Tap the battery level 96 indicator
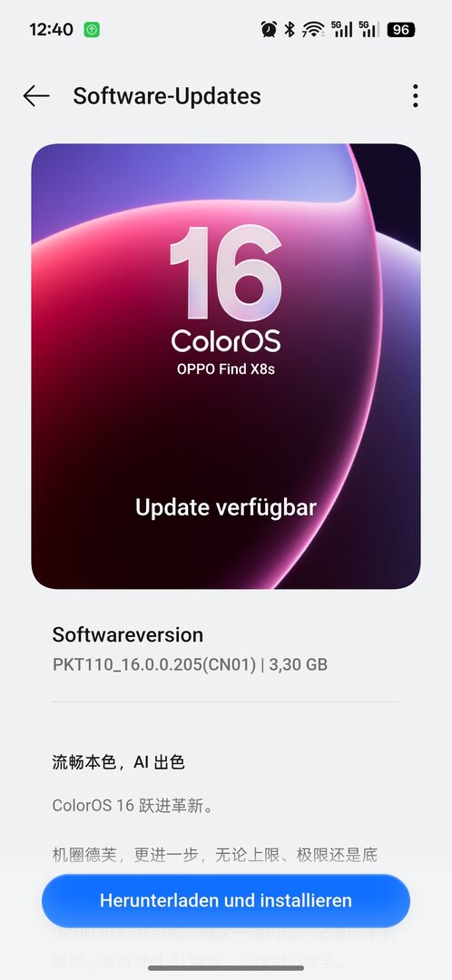The height and width of the screenshot is (980, 452). click(x=401, y=29)
